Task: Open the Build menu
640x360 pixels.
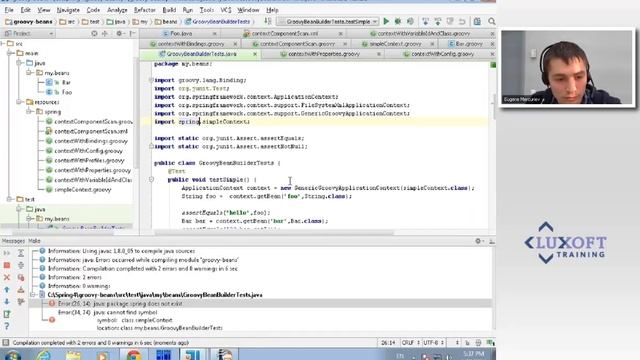Action: pos(169,10)
